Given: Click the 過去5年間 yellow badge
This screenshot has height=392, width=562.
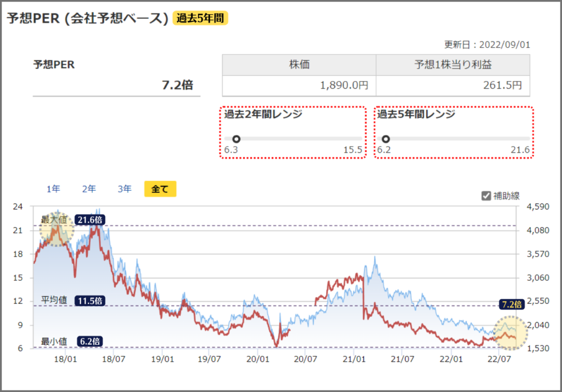Looking at the screenshot, I should click(200, 18).
